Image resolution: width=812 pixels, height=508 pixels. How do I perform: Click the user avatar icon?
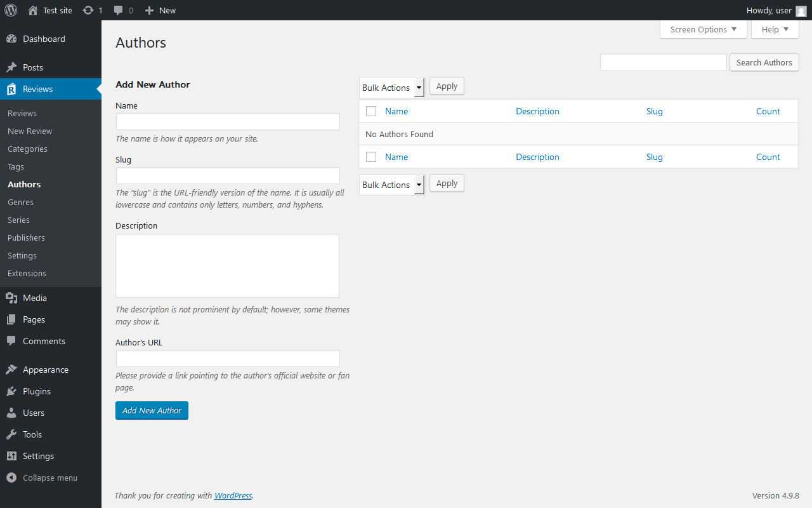coord(801,11)
